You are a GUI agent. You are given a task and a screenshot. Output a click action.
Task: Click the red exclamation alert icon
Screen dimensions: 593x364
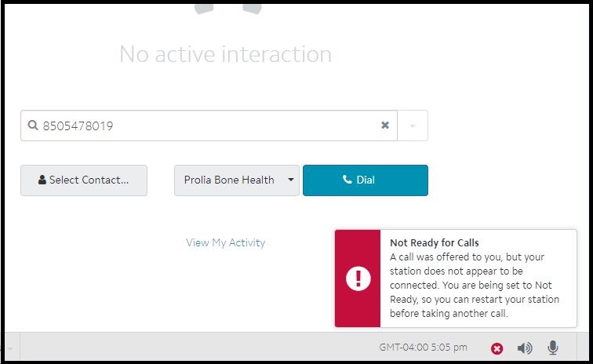358,278
